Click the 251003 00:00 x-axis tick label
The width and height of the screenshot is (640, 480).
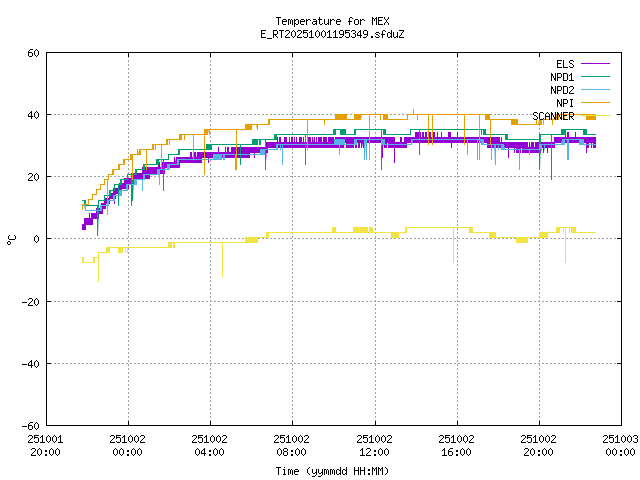[x=621, y=445]
